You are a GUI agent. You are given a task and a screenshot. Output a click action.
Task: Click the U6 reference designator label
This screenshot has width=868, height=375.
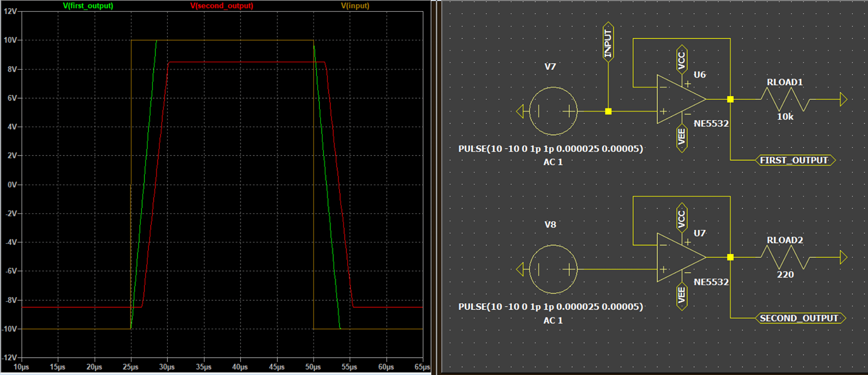click(700, 75)
